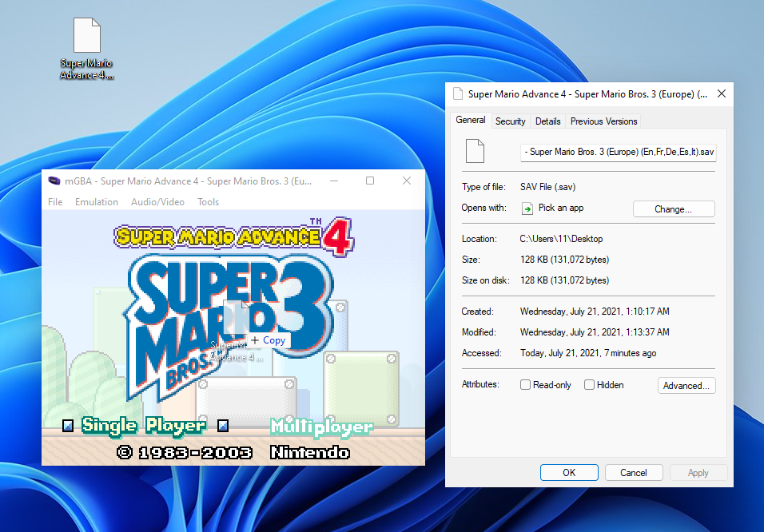Choose Single Player in the game screen
Image resolution: width=764 pixels, height=532 pixels.
(144, 426)
